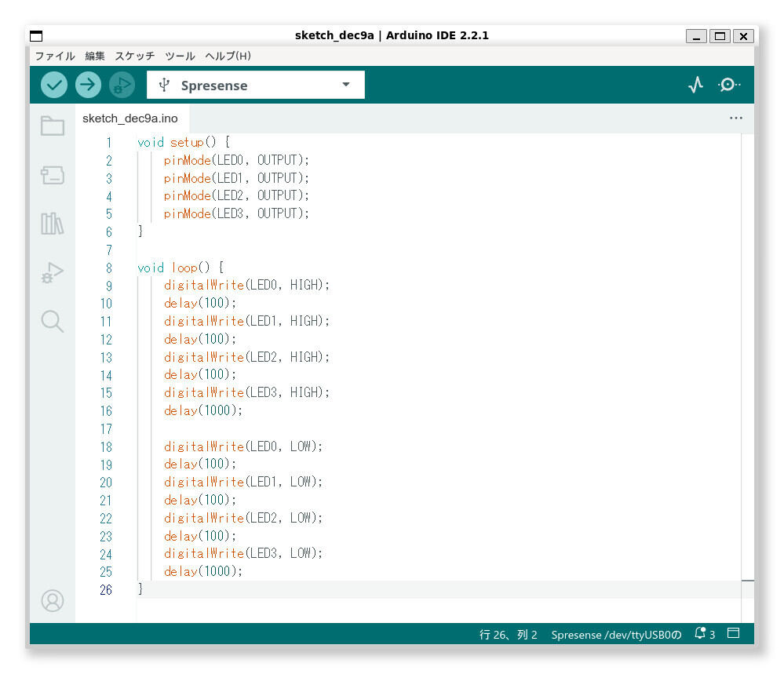The width and height of the screenshot is (784, 674).
Task: Expand the Spresense board selector dropdown
Action: pyautogui.click(x=256, y=85)
